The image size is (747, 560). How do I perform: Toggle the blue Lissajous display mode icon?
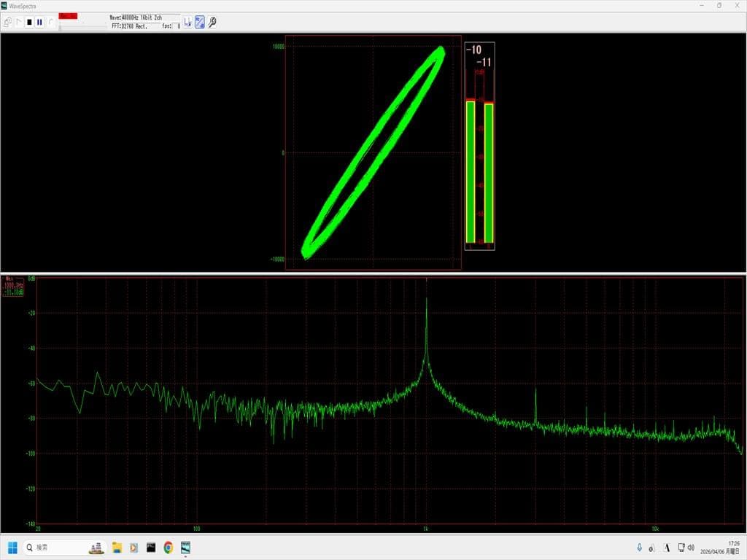[199, 22]
